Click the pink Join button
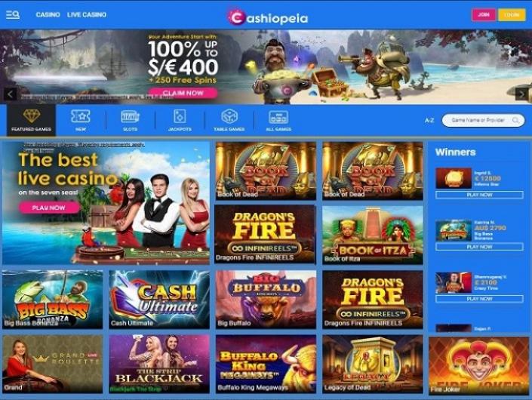The width and height of the screenshot is (532, 400). pyautogui.click(x=484, y=15)
